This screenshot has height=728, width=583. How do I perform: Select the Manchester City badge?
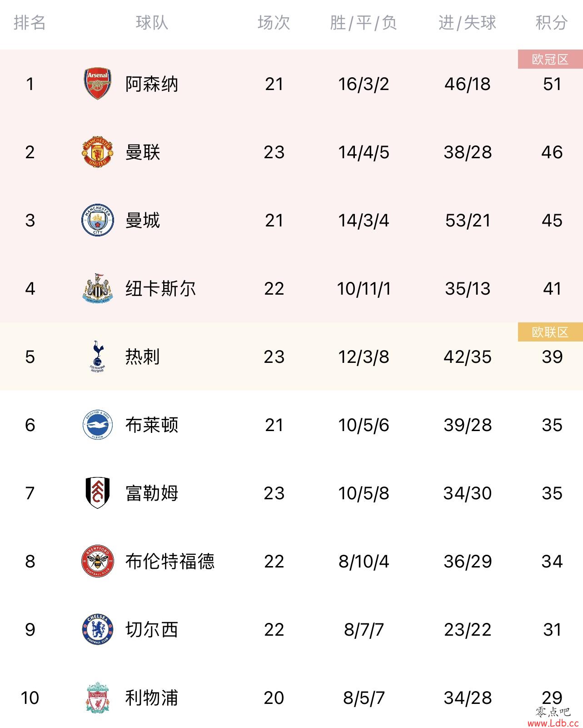pyautogui.click(x=98, y=220)
